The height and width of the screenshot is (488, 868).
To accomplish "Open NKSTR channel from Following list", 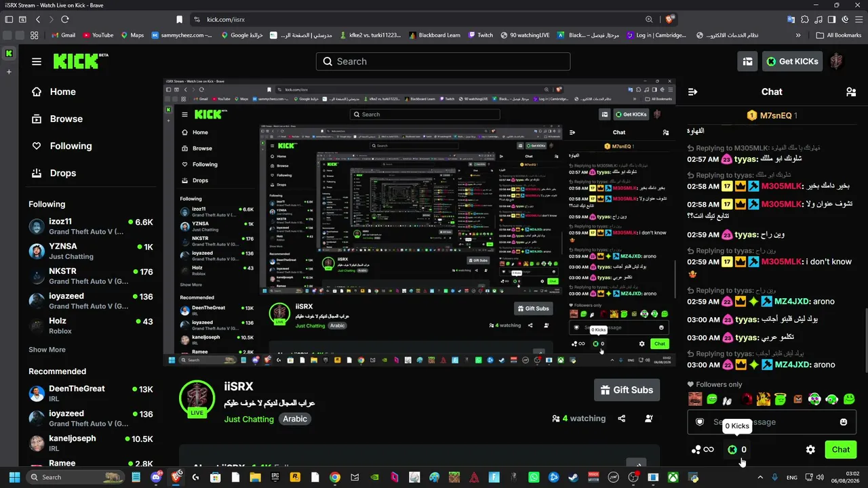I will click(x=91, y=277).
